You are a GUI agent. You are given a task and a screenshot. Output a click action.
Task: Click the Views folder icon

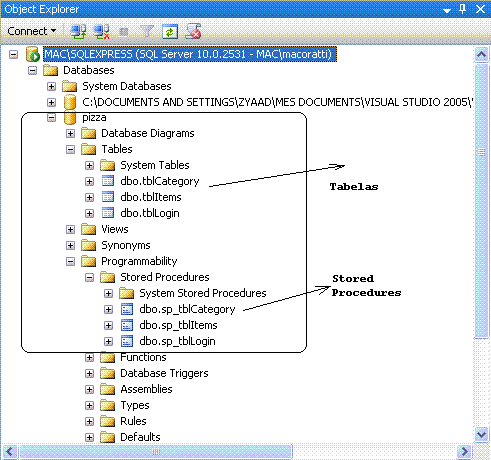tap(89, 229)
